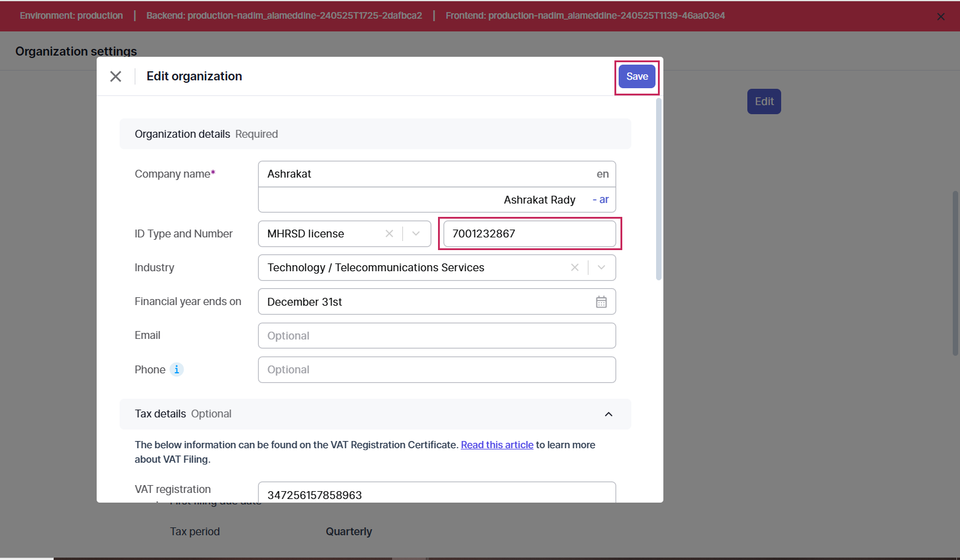
Task: Open the financial year calendar picker
Action: (x=601, y=302)
